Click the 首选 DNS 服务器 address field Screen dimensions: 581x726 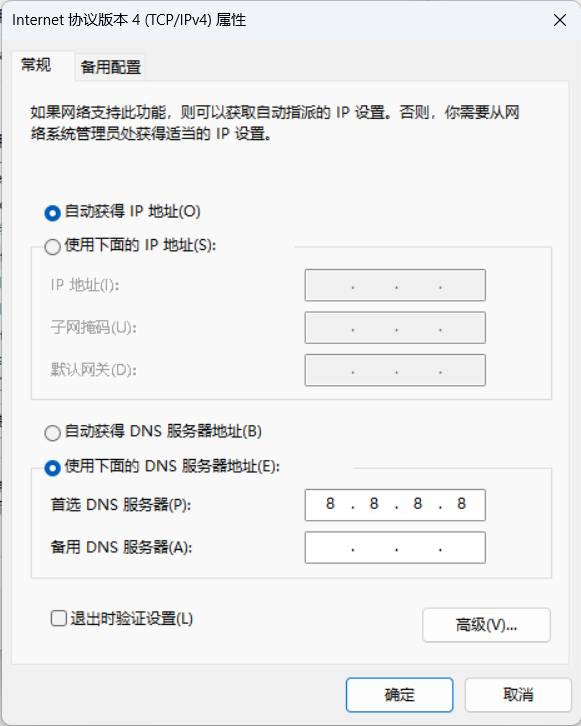[x=395, y=505]
